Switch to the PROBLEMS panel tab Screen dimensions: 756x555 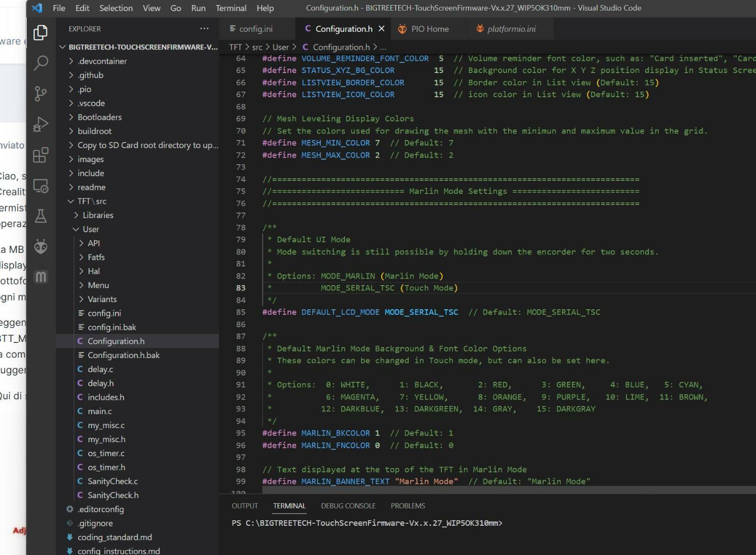[408, 506]
